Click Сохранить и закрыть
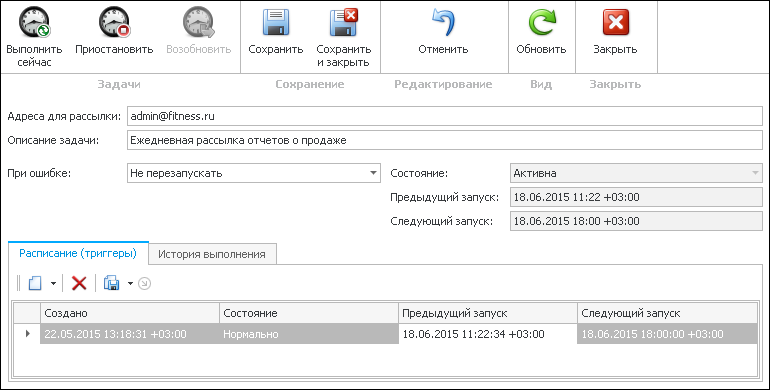This screenshot has width=770, height=390. point(343,37)
